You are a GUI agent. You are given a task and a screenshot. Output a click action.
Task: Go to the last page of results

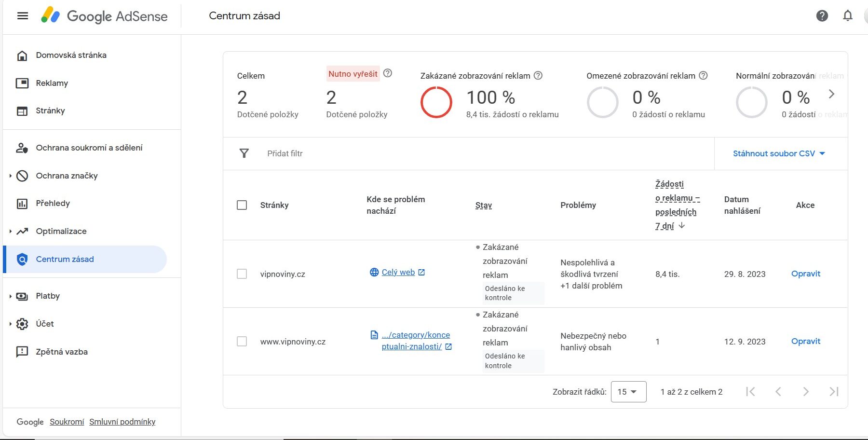pos(834,392)
